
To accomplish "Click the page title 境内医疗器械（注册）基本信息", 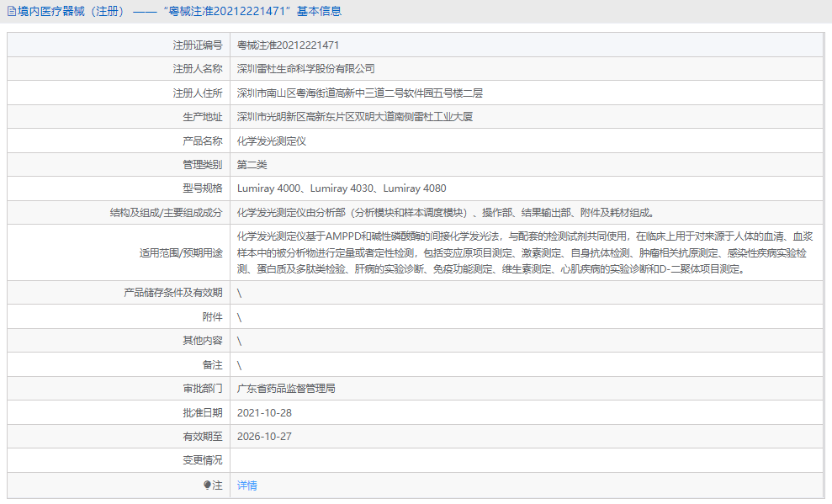I will 179,11.
